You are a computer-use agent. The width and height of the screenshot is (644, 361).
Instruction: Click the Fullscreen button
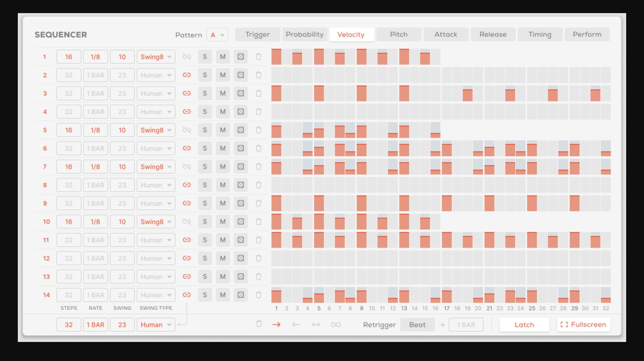tap(583, 324)
